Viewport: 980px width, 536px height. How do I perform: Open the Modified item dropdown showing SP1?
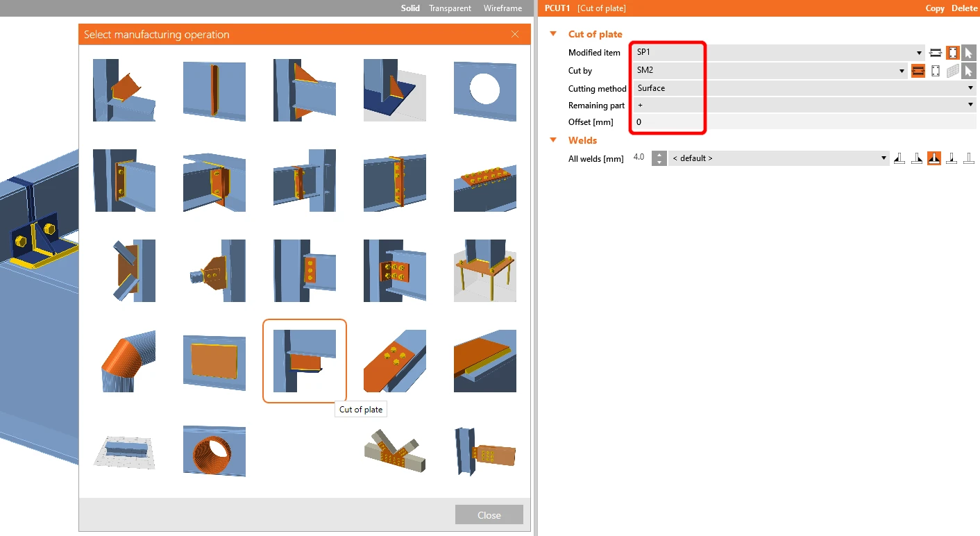click(x=778, y=52)
